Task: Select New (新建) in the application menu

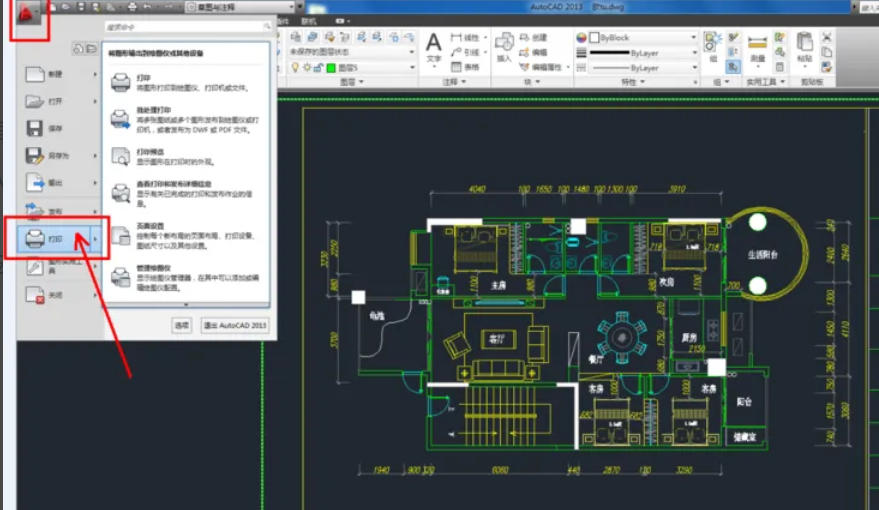Action: [54, 74]
